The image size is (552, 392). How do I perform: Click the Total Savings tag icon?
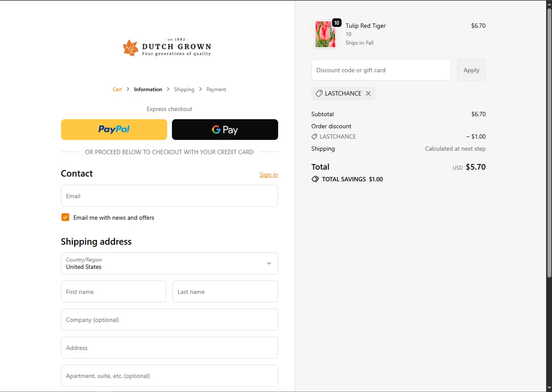pos(315,179)
